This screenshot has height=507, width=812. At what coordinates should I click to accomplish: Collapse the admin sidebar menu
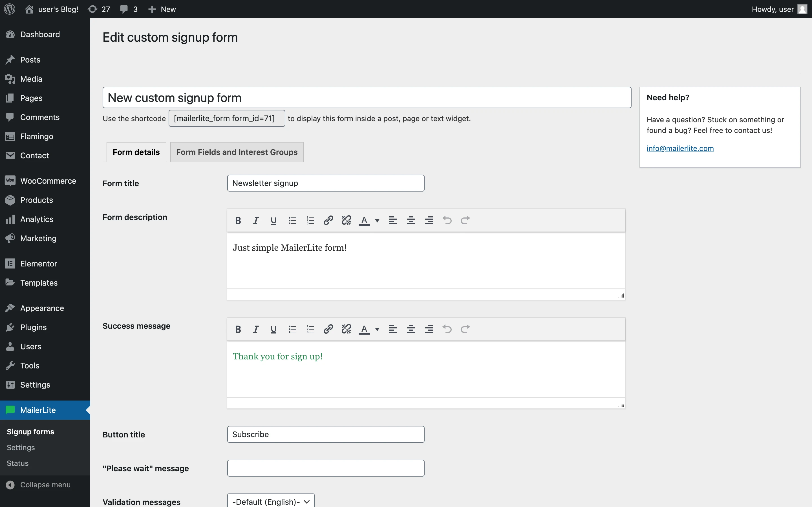click(x=45, y=484)
